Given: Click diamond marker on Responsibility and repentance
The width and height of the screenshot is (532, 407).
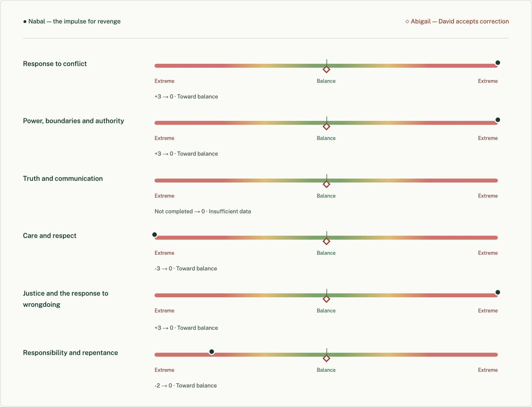Looking at the screenshot, I should coord(327,358).
